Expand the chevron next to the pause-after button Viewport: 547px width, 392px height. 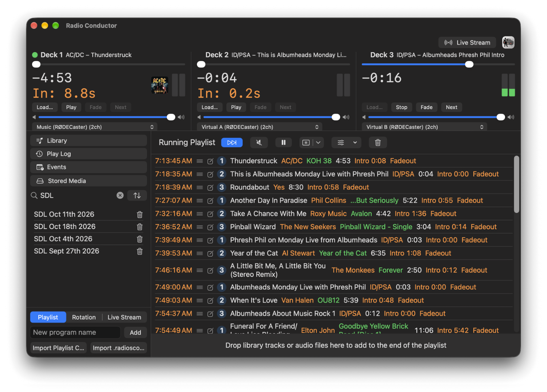click(318, 143)
